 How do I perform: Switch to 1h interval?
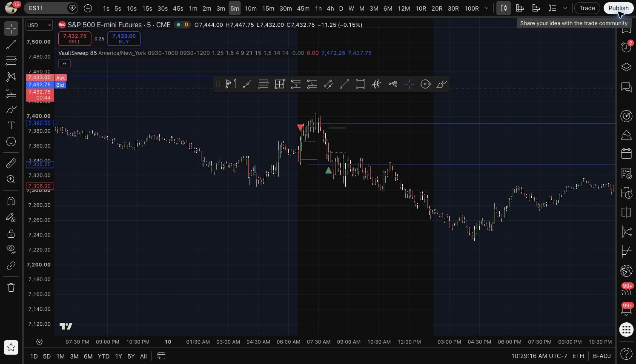318,8
